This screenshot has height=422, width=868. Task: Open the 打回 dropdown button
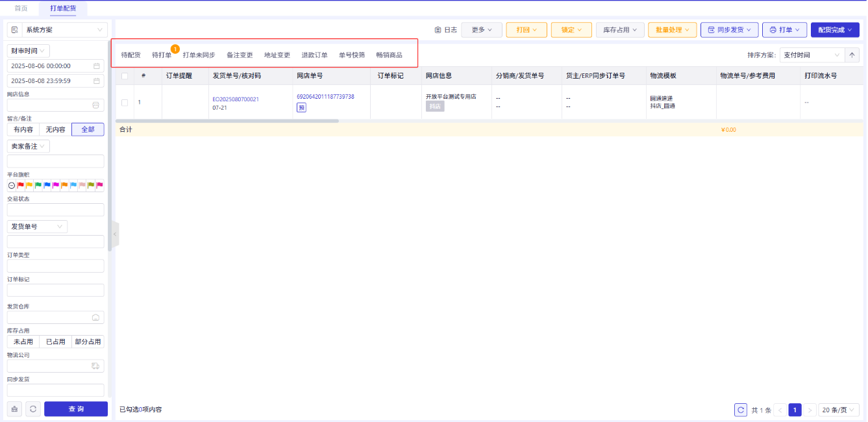[x=527, y=30]
